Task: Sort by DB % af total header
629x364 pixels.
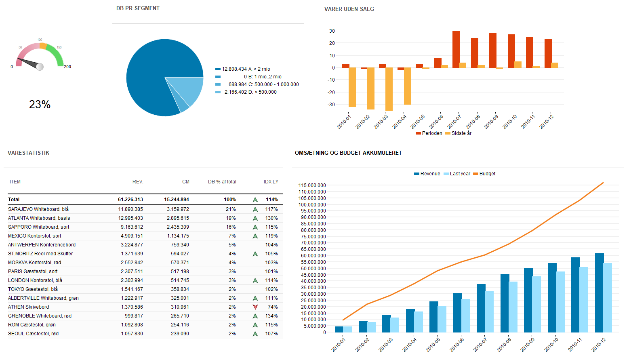Action: pos(222,182)
